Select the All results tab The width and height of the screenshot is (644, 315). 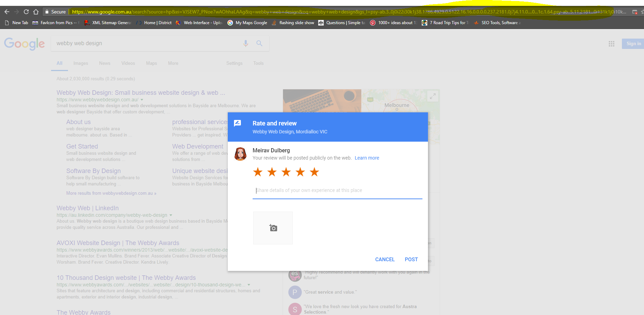coord(59,63)
